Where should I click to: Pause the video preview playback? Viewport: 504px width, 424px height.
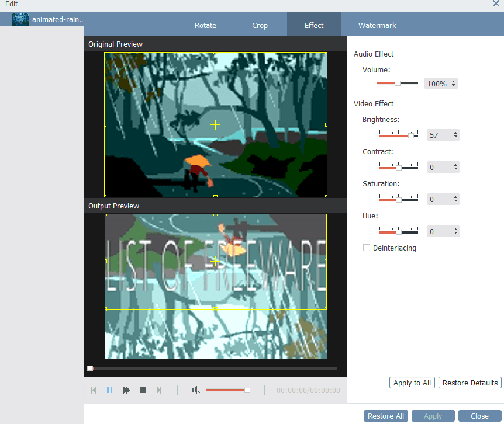(109, 390)
